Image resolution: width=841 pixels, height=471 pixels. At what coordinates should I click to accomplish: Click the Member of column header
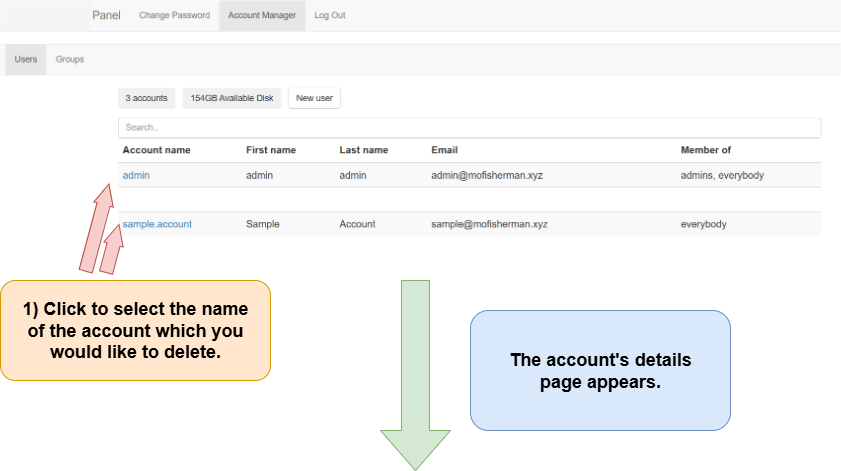(705, 150)
